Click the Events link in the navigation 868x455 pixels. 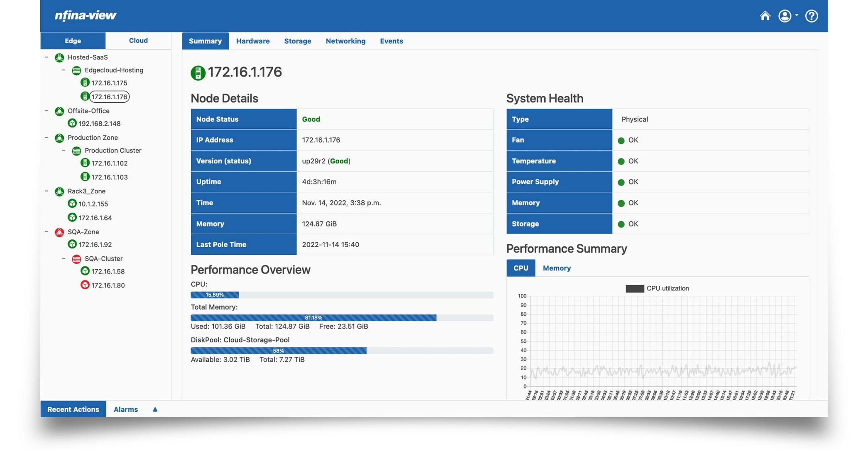[391, 41]
